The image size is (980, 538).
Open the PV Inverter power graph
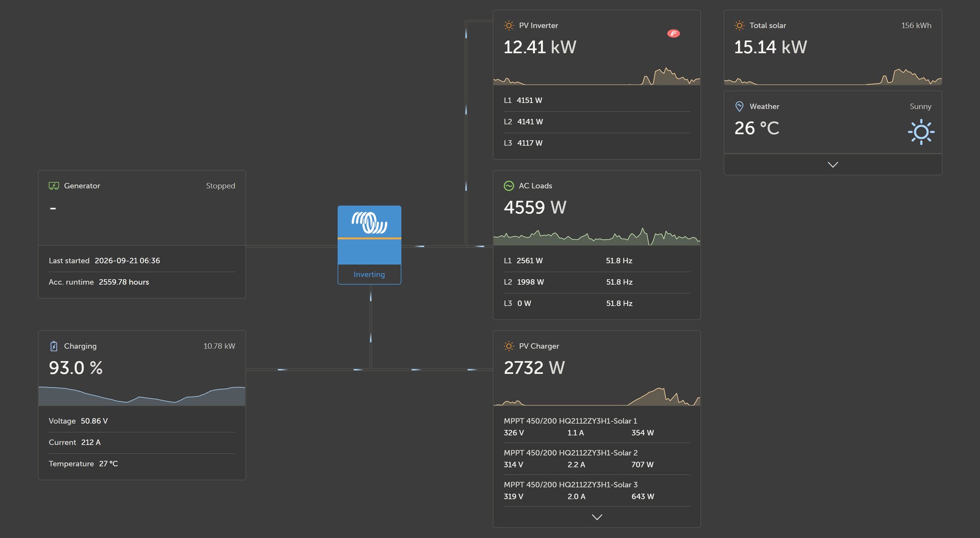click(597, 76)
